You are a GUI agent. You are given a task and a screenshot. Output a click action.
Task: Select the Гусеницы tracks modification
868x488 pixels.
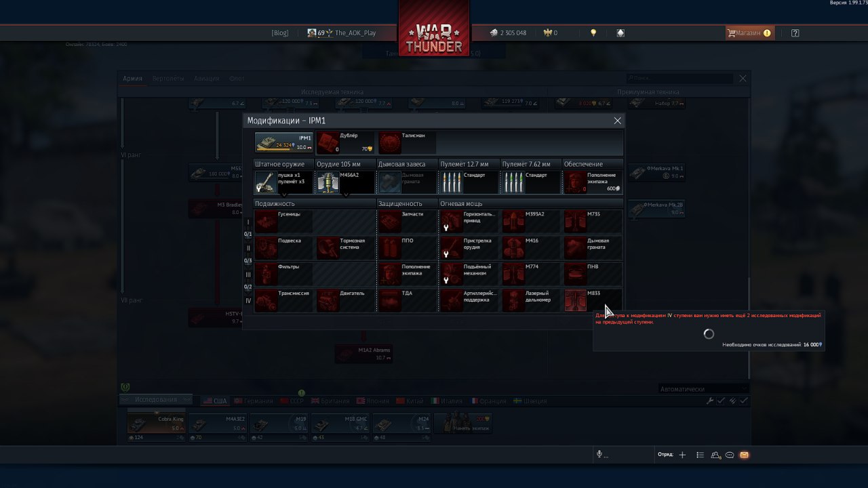pyautogui.click(x=284, y=222)
